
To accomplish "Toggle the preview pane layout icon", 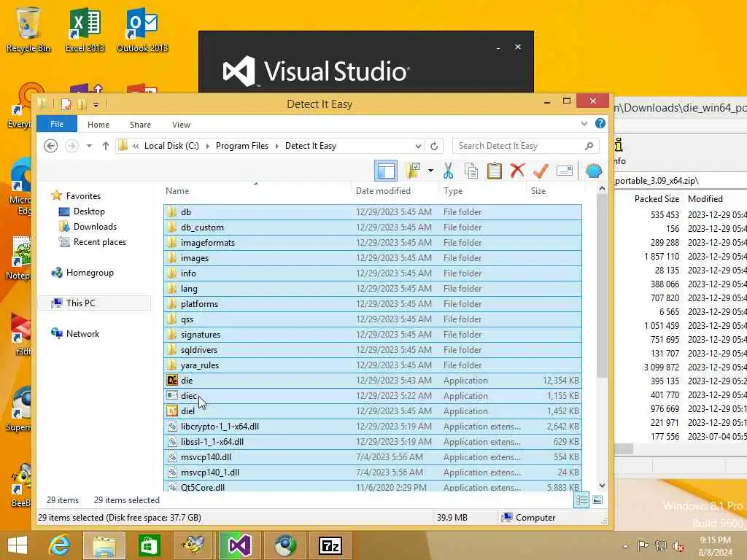I will tap(386, 171).
